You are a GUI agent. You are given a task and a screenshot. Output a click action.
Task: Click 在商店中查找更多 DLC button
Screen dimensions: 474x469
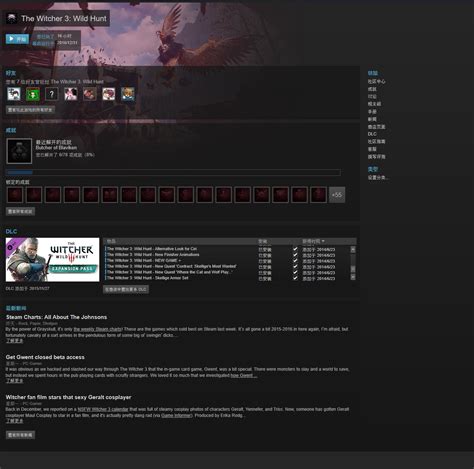(126, 289)
